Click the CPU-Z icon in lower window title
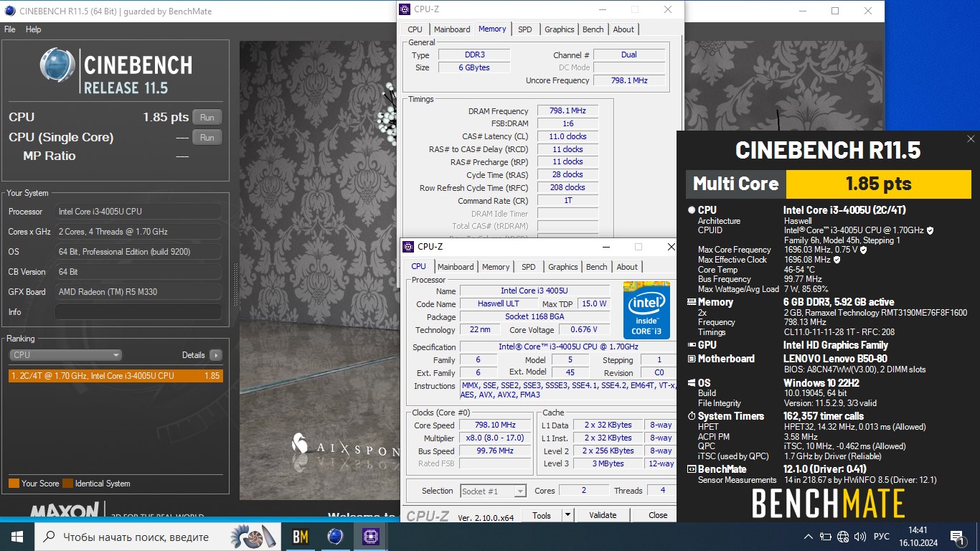980x551 pixels. [409, 247]
